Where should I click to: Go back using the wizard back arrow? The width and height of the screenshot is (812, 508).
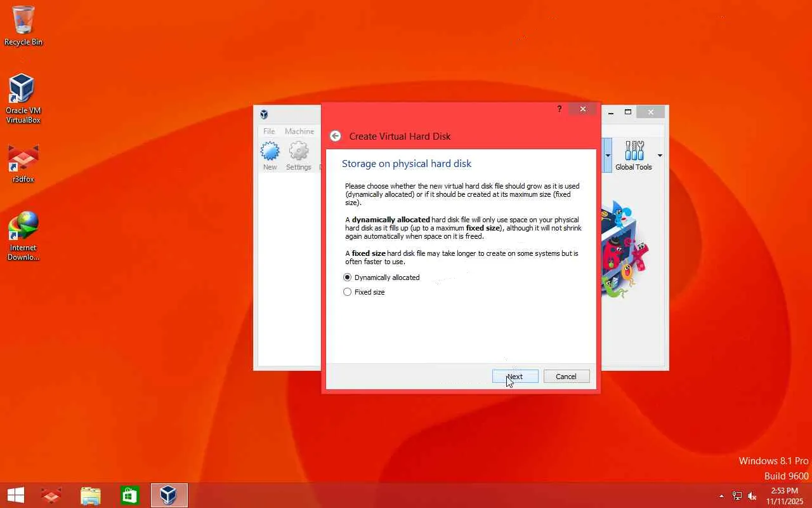click(x=336, y=136)
